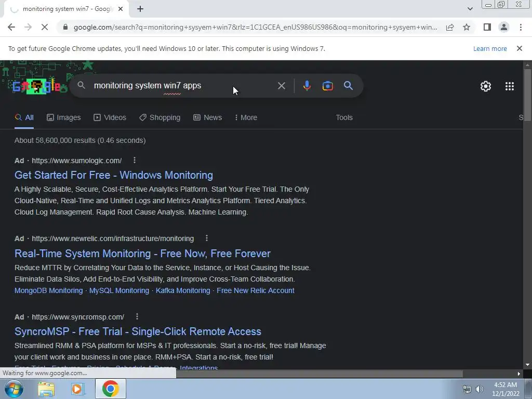Close the monitoring system win7 tab
The width and height of the screenshot is (532, 399).
click(x=121, y=9)
